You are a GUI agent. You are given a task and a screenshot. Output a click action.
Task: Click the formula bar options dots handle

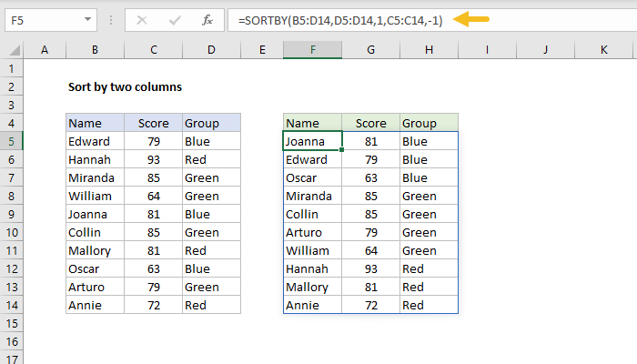pos(110,20)
